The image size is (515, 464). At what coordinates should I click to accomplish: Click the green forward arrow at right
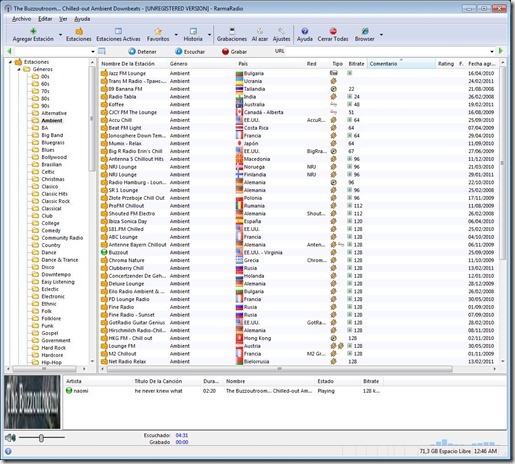click(x=501, y=51)
